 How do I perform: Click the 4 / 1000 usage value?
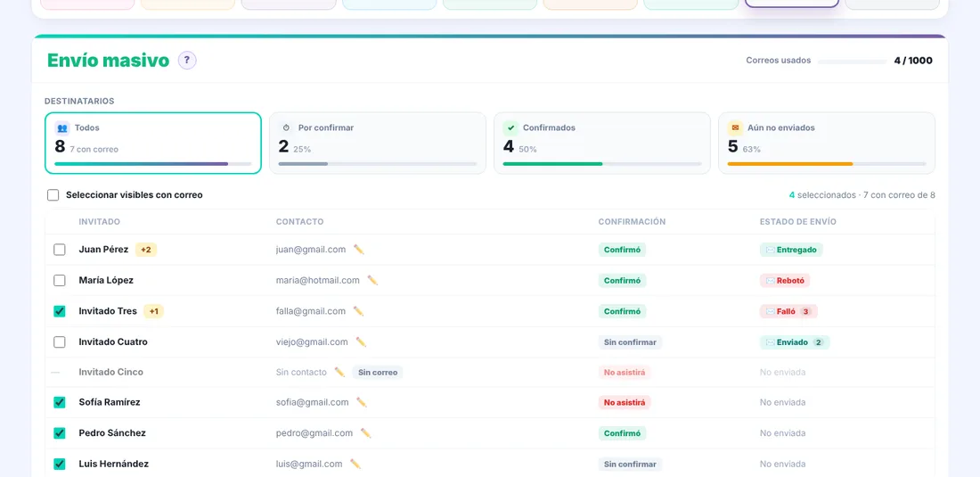tap(913, 61)
